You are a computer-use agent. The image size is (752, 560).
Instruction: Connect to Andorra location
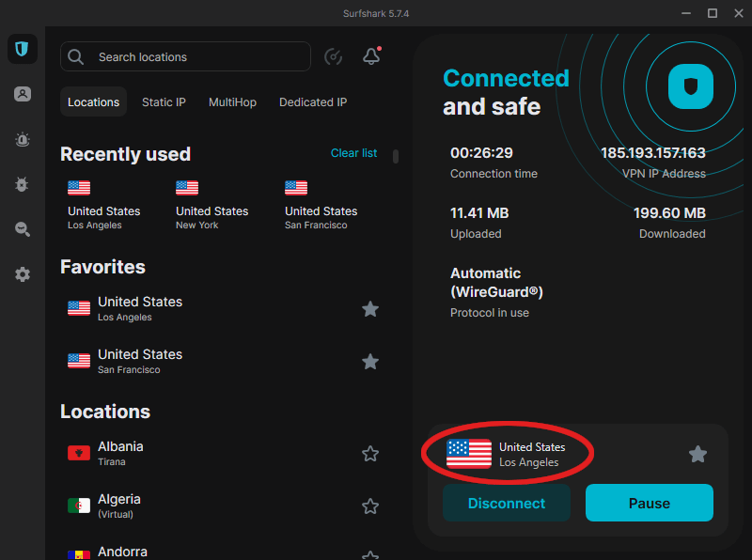pos(223,552)
